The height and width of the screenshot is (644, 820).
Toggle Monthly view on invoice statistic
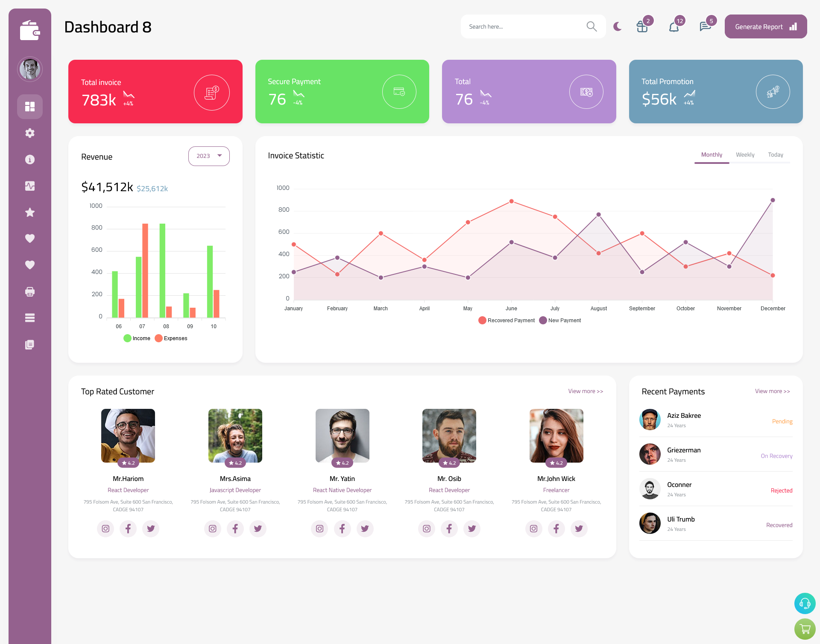click(x=712, y=154)
